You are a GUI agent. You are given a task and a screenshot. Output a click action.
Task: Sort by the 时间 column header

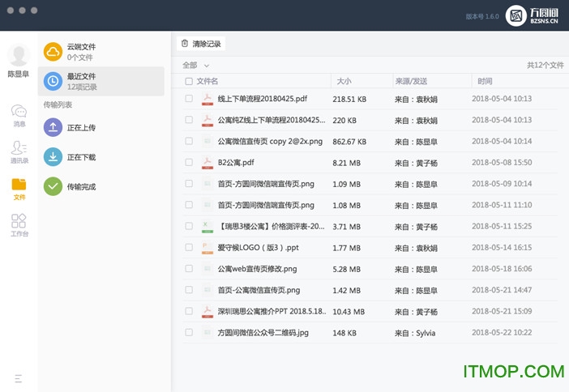[485, 81]
